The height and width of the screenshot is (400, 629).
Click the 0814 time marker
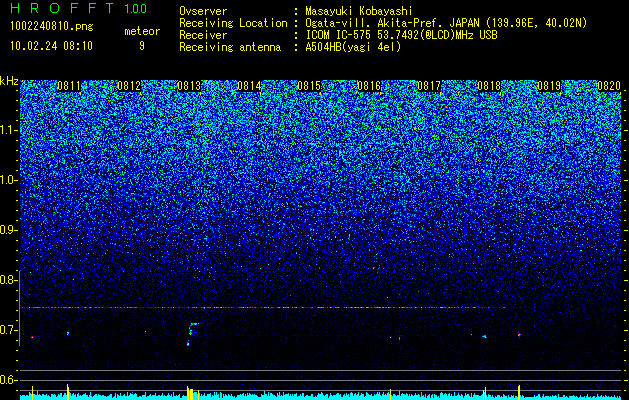tap(249, 86)
